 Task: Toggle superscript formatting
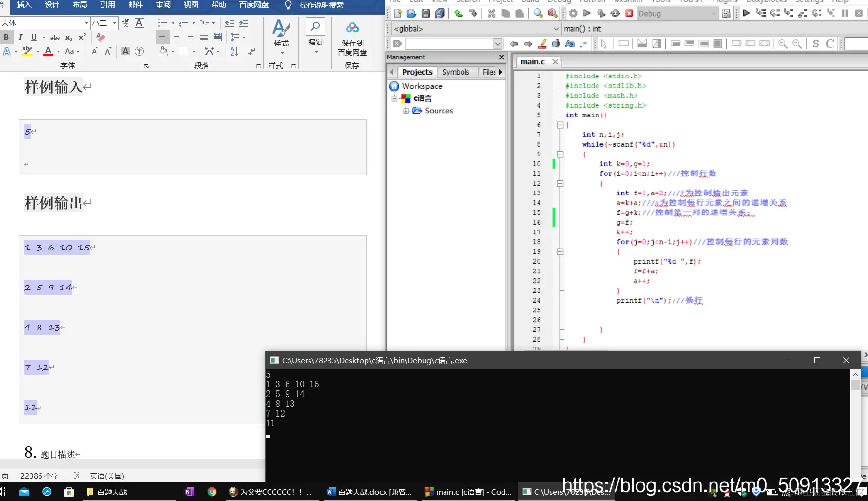pyautogui.click(x=82, y=37)
